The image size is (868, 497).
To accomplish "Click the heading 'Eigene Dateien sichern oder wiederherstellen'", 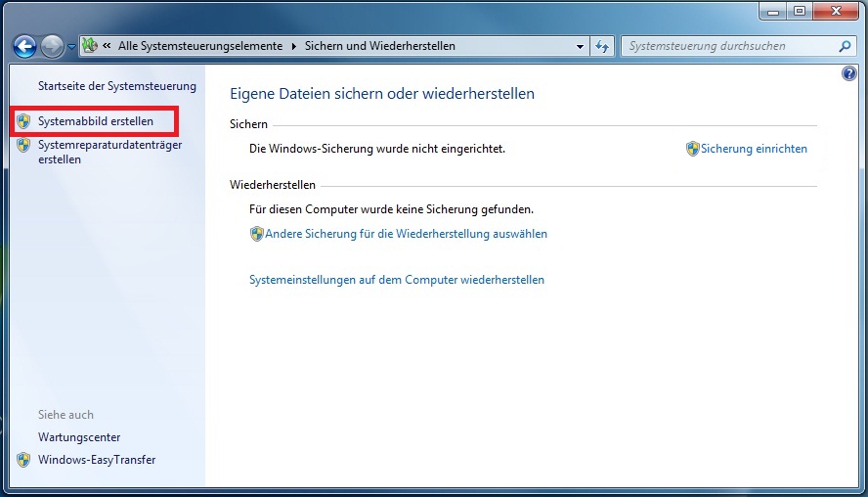I will pyautogui.click(x=382, y=94).
